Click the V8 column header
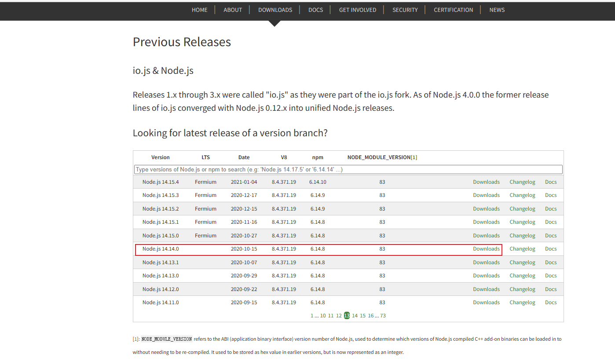The image size is (615, 364). click(284, 157)
